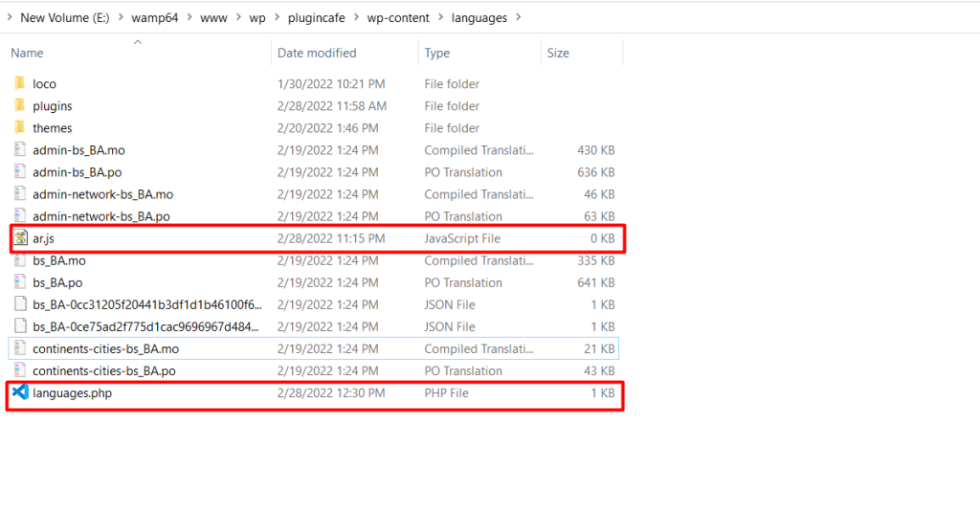Select the loco folder name
980x515 pixels.
(x=44, y=83)
